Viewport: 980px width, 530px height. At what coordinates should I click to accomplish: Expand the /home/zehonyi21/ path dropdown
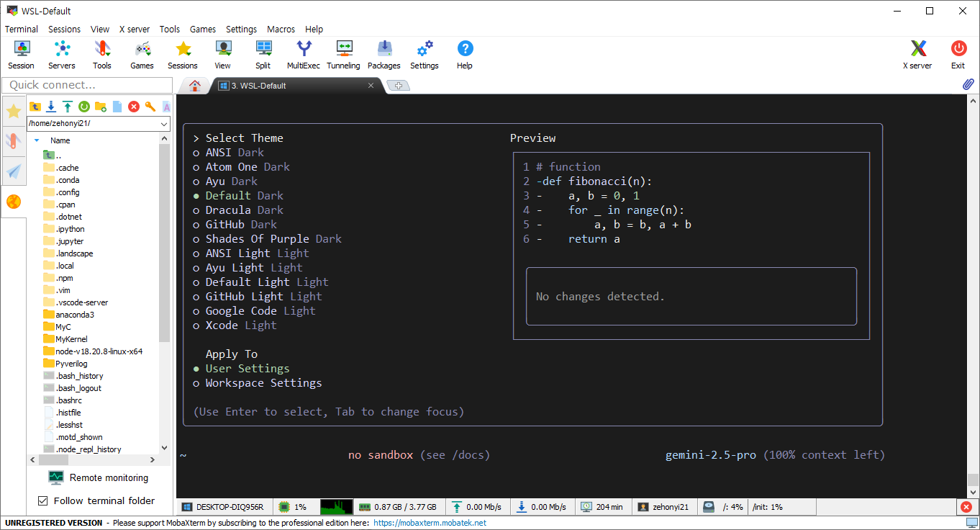[165, 124]
